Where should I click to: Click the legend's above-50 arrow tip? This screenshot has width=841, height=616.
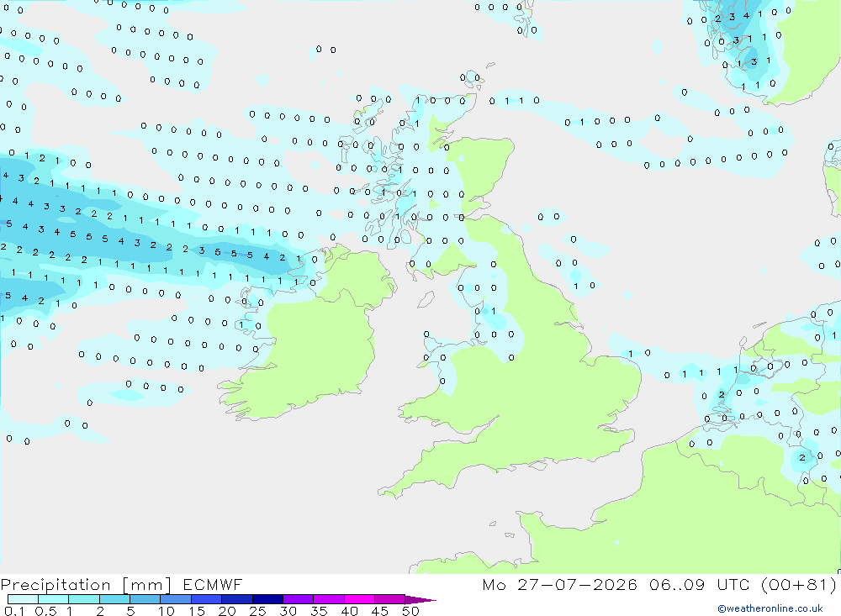click(x=420, y=600)
